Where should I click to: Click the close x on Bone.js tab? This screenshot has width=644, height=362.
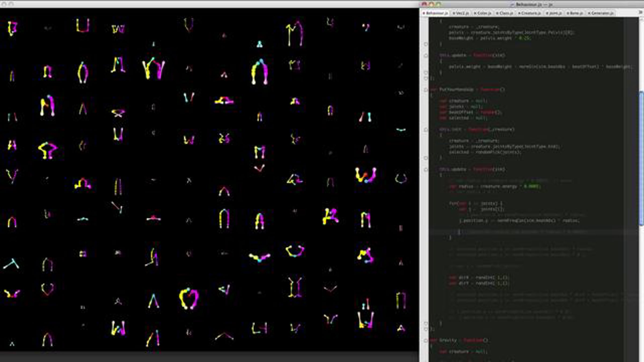tap(567, 13)
